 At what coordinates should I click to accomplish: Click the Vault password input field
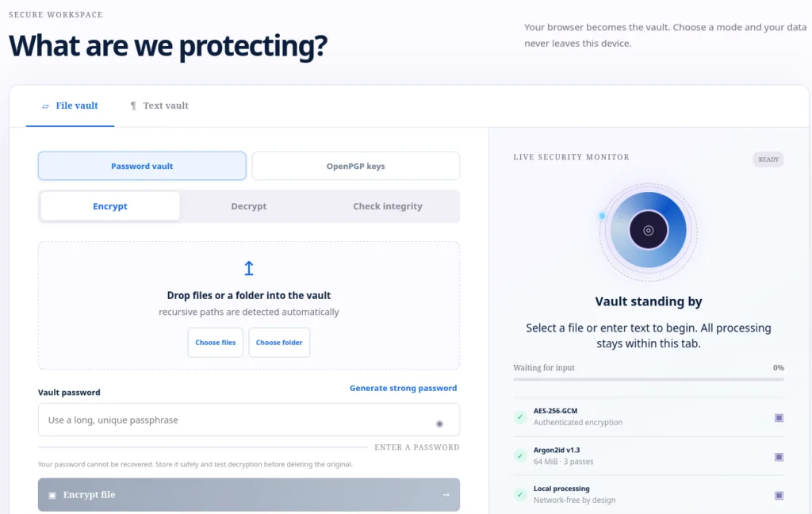pos(248,420)
